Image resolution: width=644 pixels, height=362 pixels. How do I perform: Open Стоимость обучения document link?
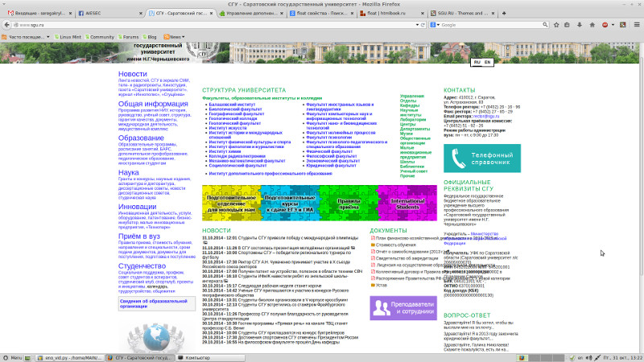(396, 245)
